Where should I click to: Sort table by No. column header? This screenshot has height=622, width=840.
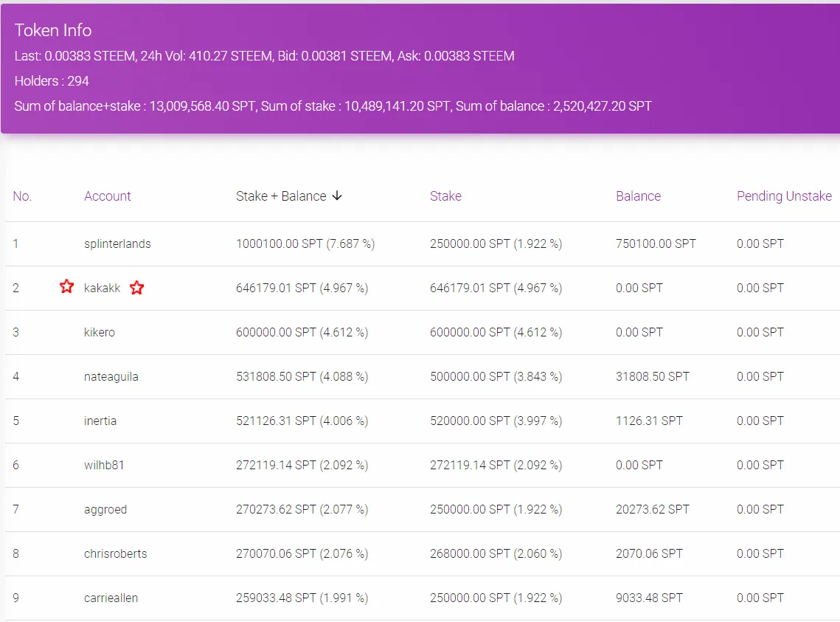23,196
